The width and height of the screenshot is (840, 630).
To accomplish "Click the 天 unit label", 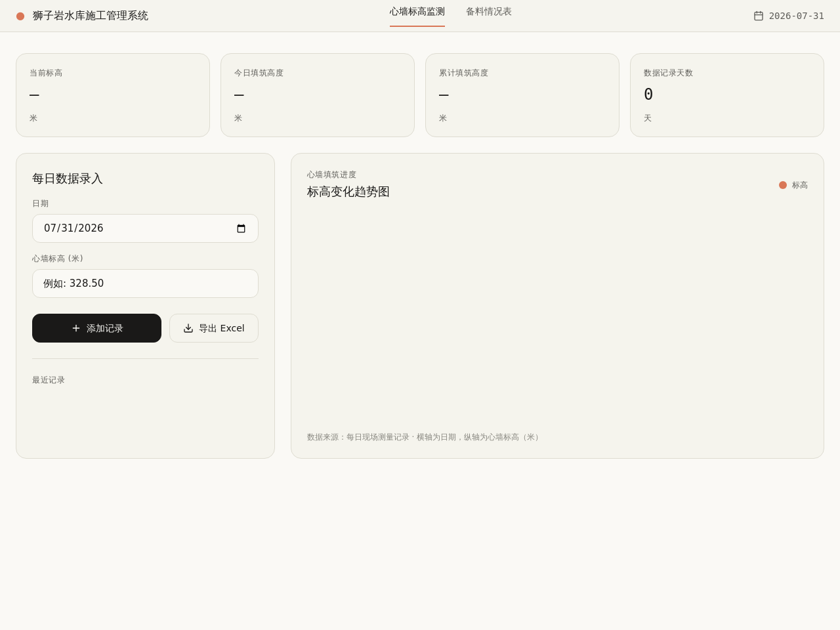I will tap(648, 118).
